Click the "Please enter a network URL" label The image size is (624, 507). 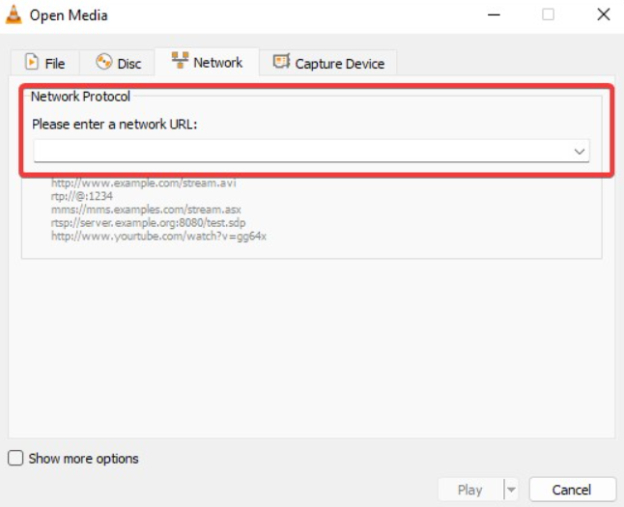pyautogui.click(x=115, y=124)
